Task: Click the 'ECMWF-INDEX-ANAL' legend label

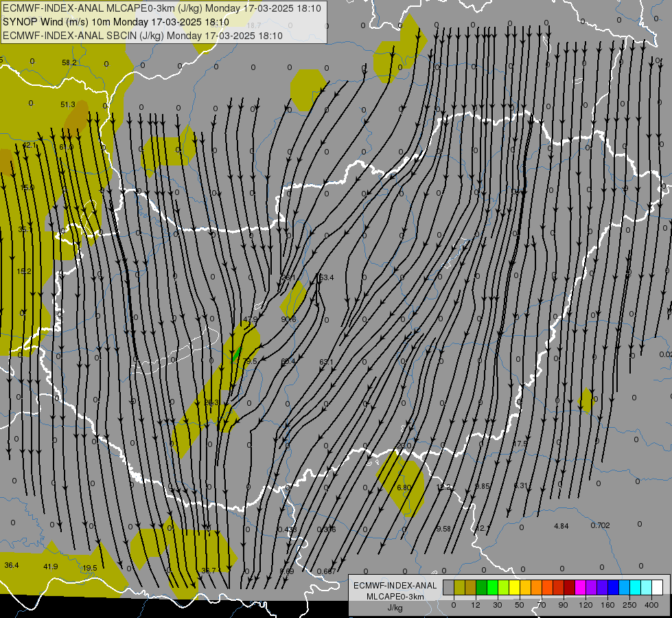Action: (395, 586)
